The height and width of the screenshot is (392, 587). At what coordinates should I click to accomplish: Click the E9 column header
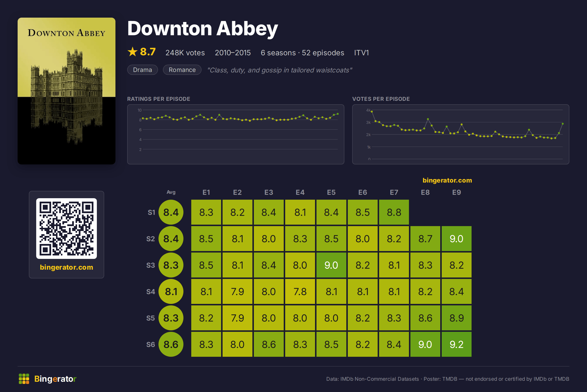[457, 192]
